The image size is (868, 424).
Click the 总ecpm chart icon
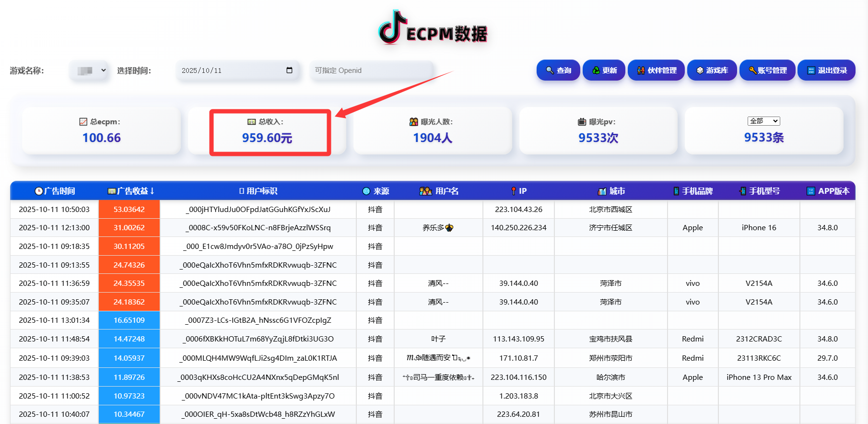click(x=83, y=122)
